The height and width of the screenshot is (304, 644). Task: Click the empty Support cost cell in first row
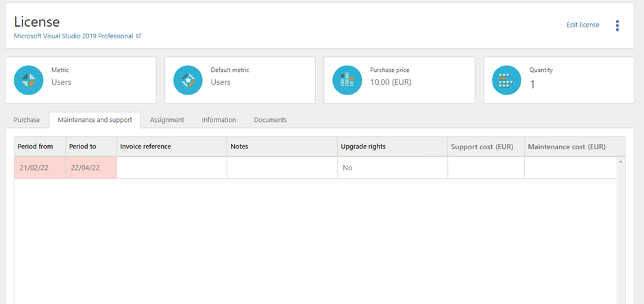point(486,167)
